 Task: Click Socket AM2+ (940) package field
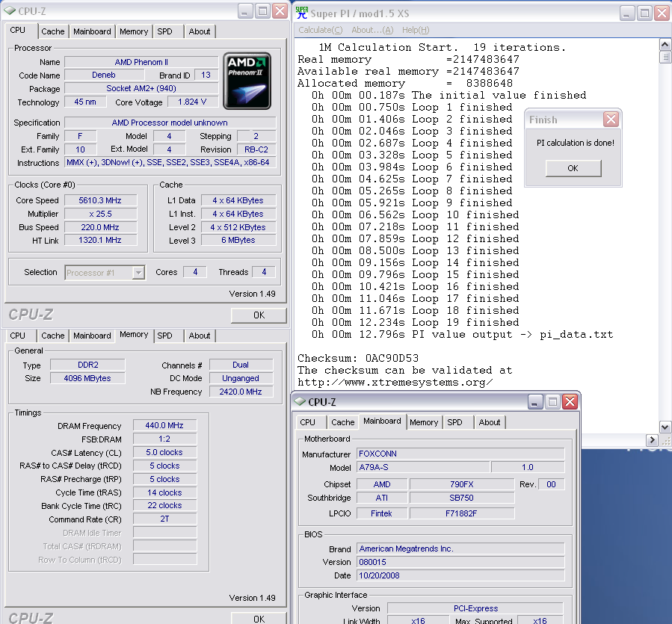point(141,88)
